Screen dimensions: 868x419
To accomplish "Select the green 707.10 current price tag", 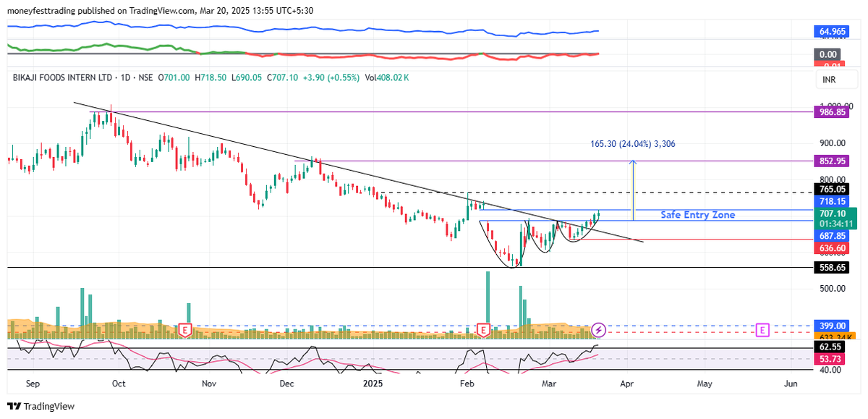I will coord(830,213).
